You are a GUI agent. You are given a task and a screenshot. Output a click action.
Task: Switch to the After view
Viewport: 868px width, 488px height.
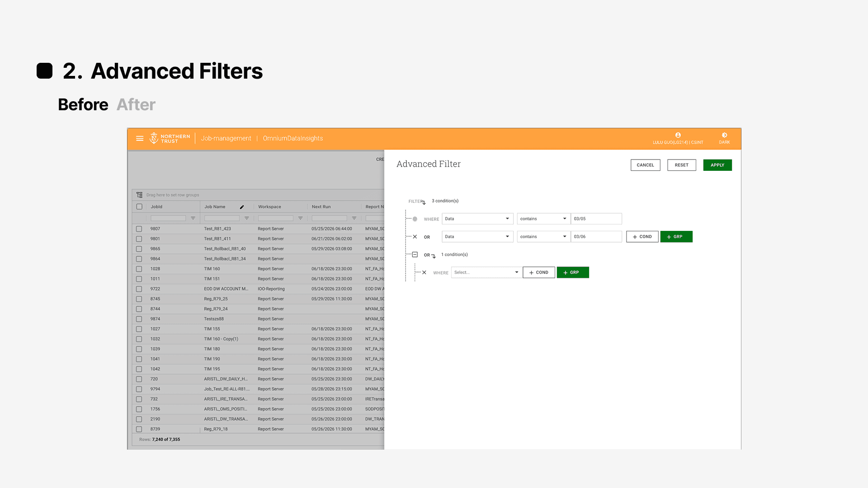pos(136,104)
